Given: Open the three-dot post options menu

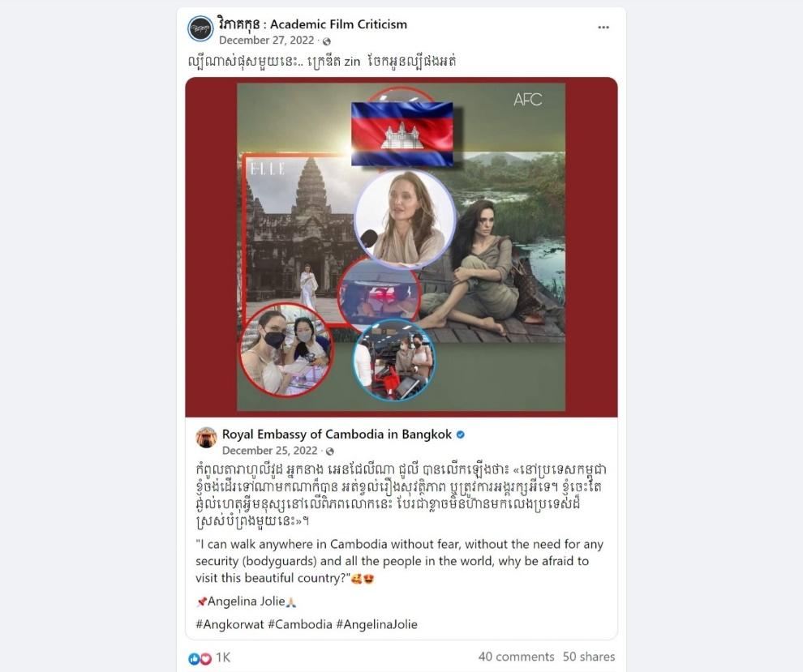Looking at the screenshot, I should tap(603, 28).
